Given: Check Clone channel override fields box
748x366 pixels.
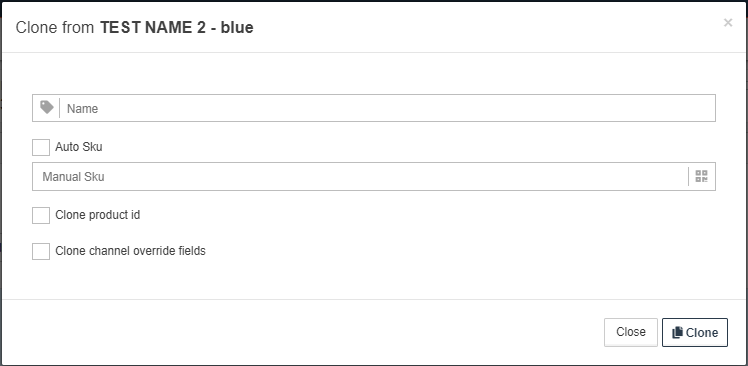Looking at the screenshot, I should coord(41,251).
